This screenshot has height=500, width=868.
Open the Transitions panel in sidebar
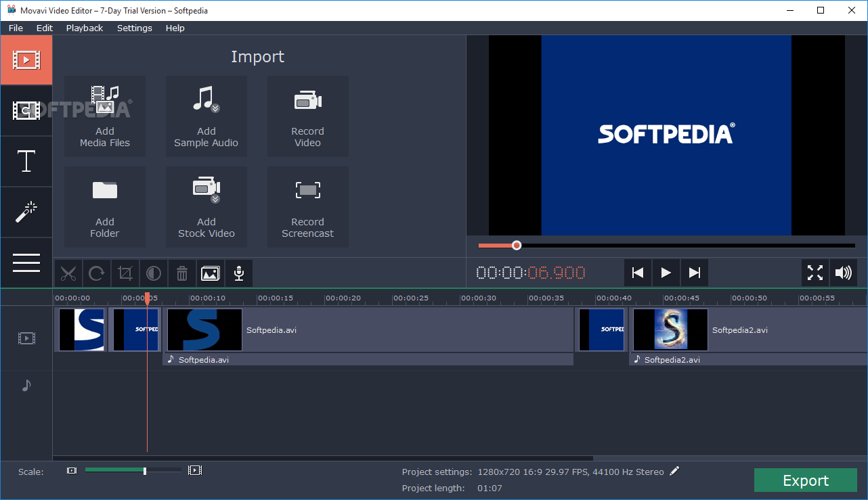click(x=26, y=110)
